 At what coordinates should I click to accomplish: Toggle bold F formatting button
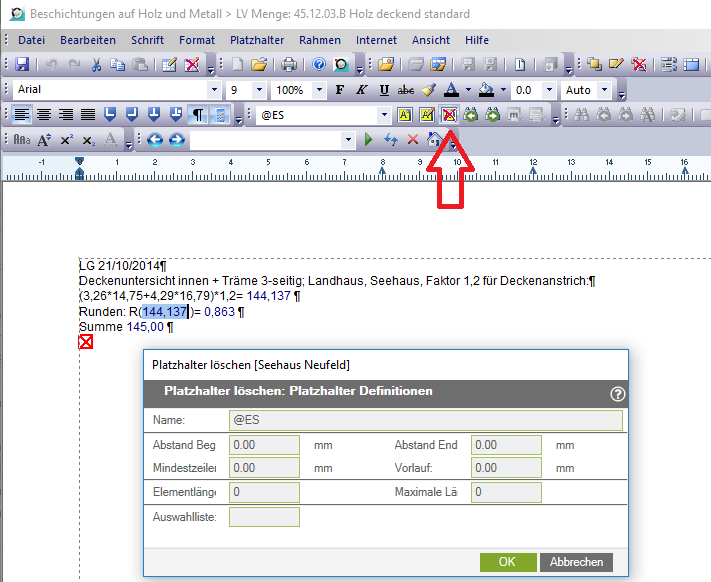click(340, 90)
